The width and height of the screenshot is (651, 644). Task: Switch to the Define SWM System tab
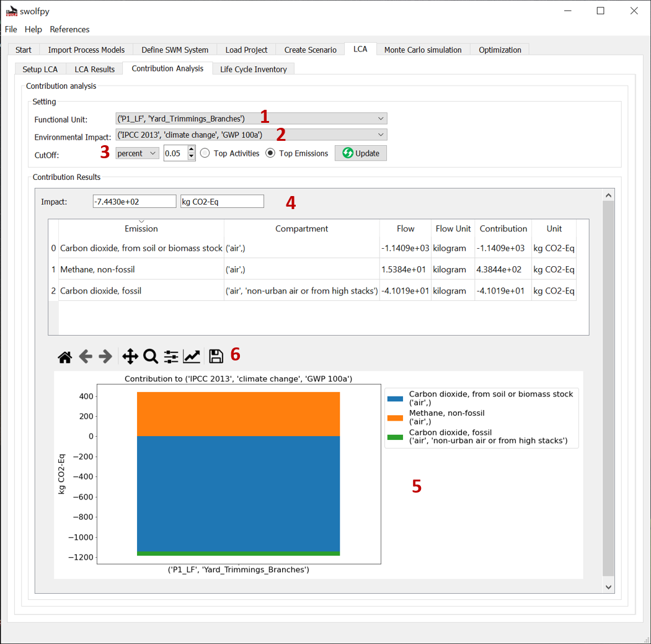(x=175, y=50)
